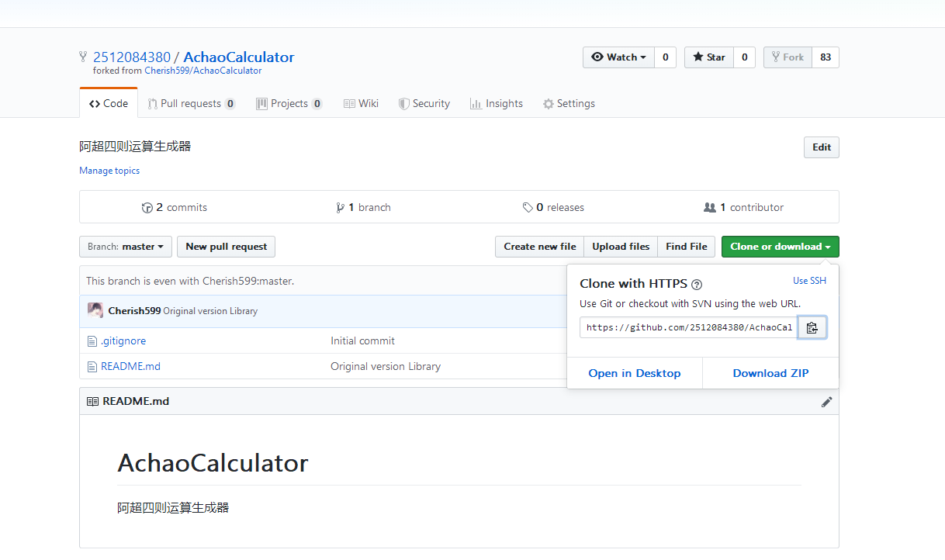The height and width of the screenshot is (560, 945).
Task: Open the AchaoCalculator repository link
Action: (239, 57)
